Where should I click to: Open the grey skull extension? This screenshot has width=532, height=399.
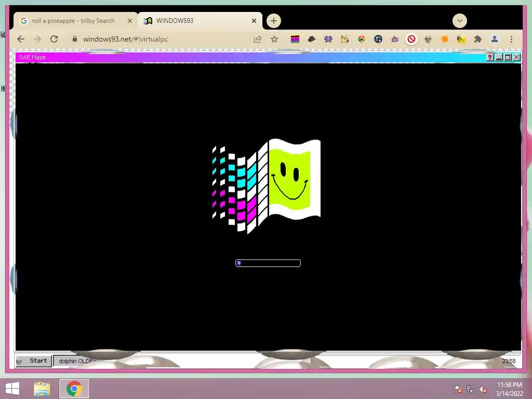428,39
